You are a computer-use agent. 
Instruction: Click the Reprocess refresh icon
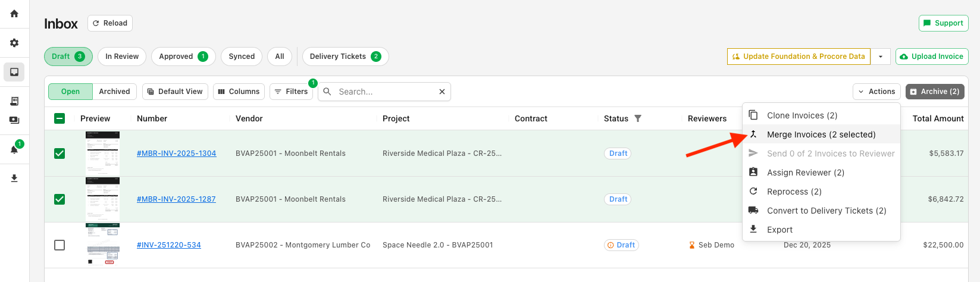point(753,191)
